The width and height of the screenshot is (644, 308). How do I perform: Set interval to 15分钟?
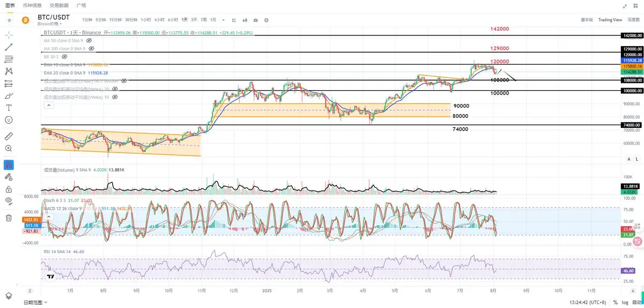tap(115, 20)
